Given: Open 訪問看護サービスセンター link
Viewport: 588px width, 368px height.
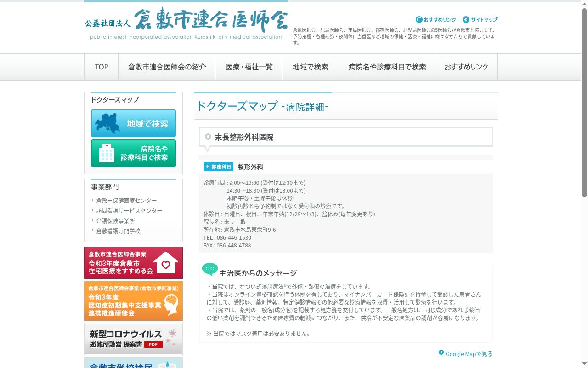Looking at the screenshot, I should 129,211.
